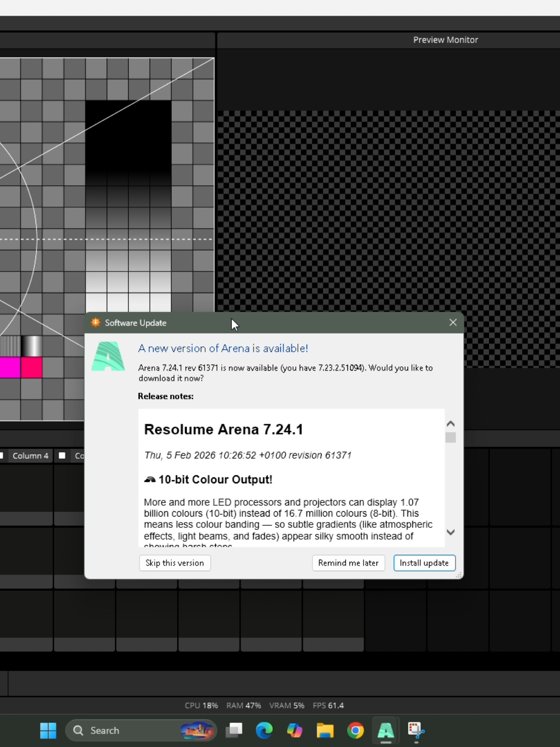The width and height of the screenshot is (560, 747).
Task: Select the Column 4 header
Action: click(x=31, y=455)
